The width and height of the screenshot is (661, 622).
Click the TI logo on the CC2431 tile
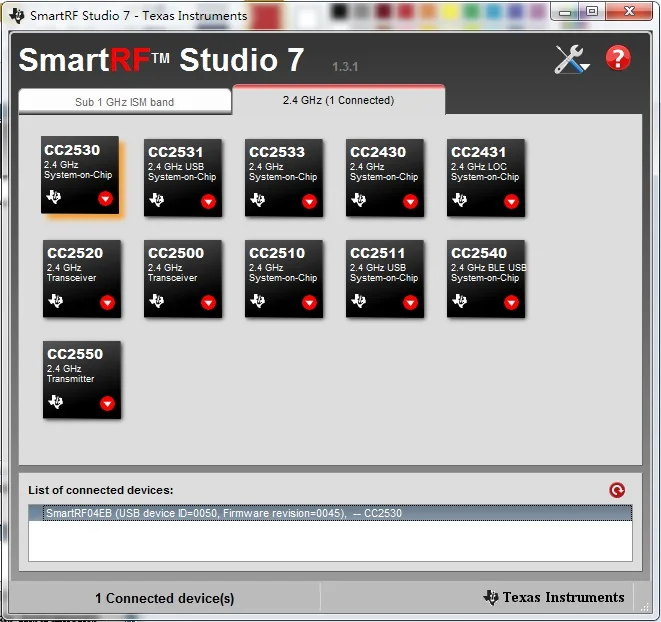(x=460, y=199)
